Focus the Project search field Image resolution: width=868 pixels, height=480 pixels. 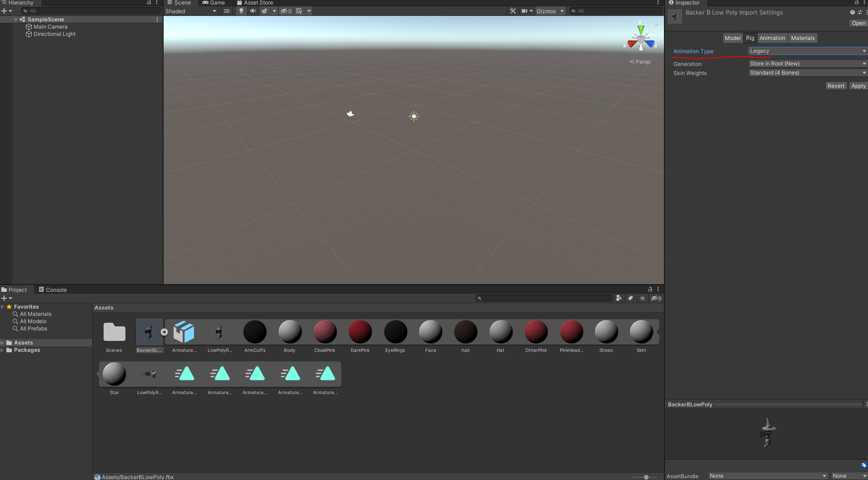click(544, 298)
